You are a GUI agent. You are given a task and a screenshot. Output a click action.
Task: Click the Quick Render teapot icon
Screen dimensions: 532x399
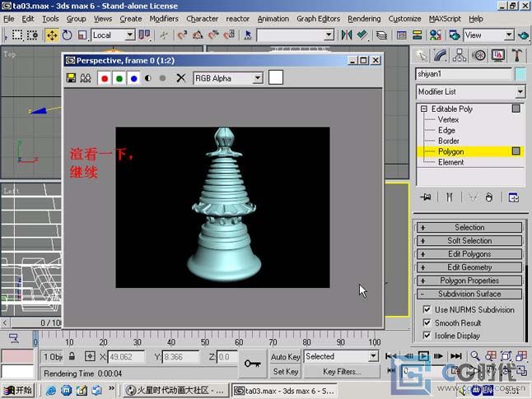524,35
